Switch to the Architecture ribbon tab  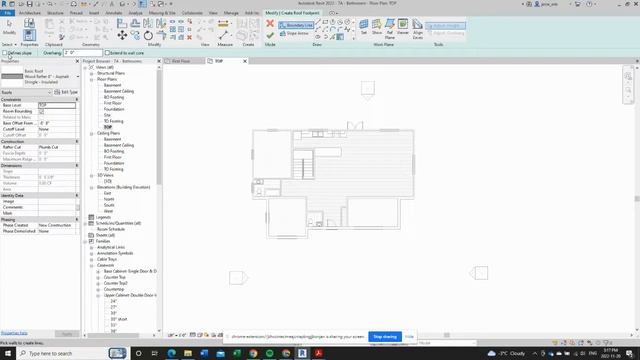click(x=30, y=13)
